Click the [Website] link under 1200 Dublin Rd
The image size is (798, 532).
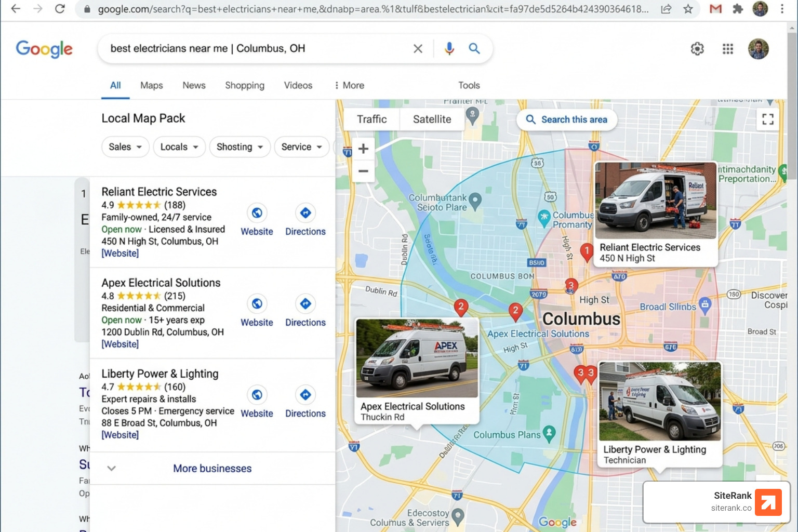[x=120, y=344]
